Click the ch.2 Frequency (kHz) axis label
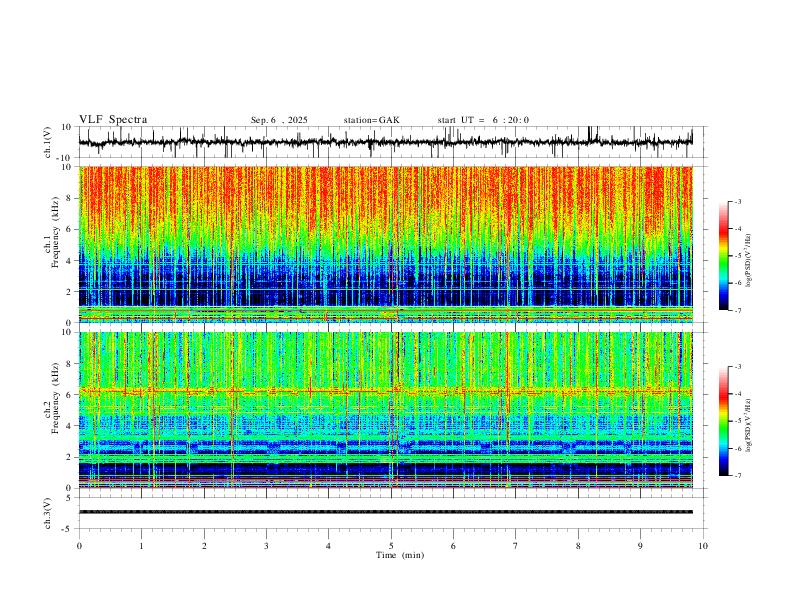This screenshot has width=792, height=612. coord(52,398)
